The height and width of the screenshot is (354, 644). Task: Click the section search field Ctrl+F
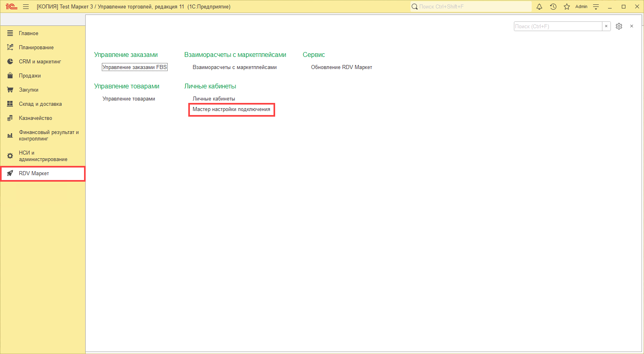coord(558,26)
